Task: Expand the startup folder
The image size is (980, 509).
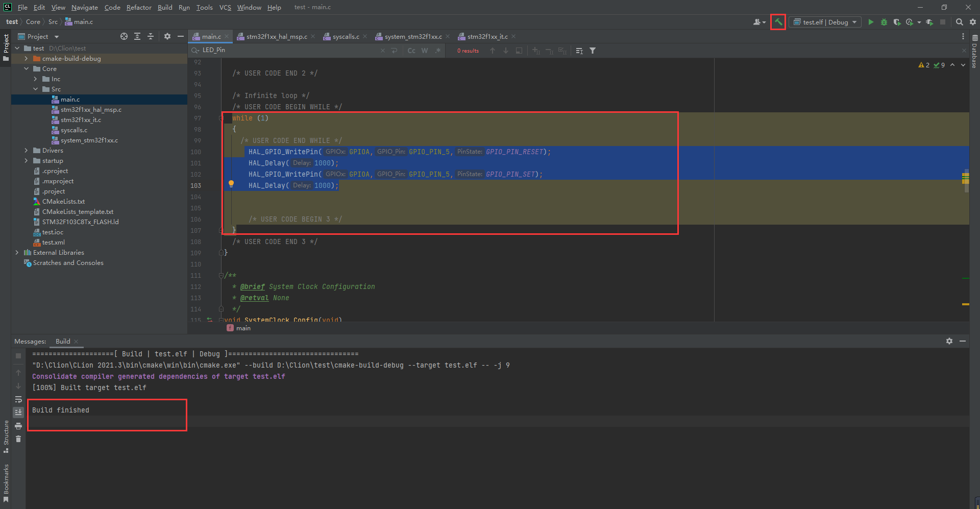Action: (26, 161)
